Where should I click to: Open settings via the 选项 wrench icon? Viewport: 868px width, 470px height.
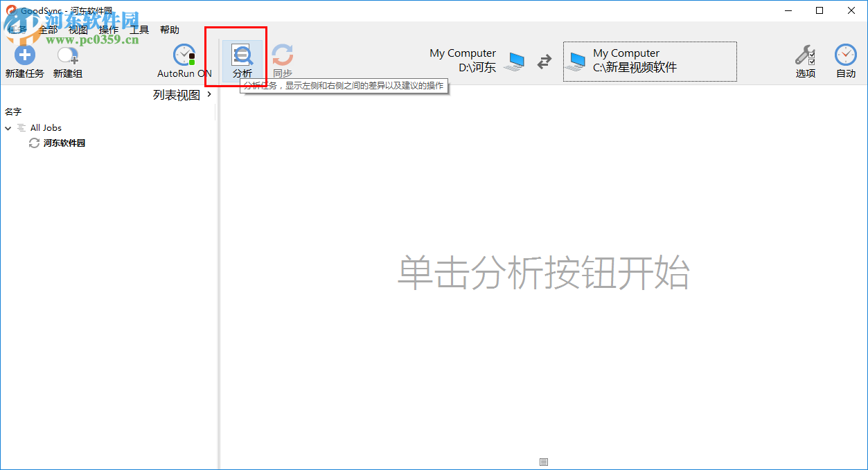tap(805, 55)
